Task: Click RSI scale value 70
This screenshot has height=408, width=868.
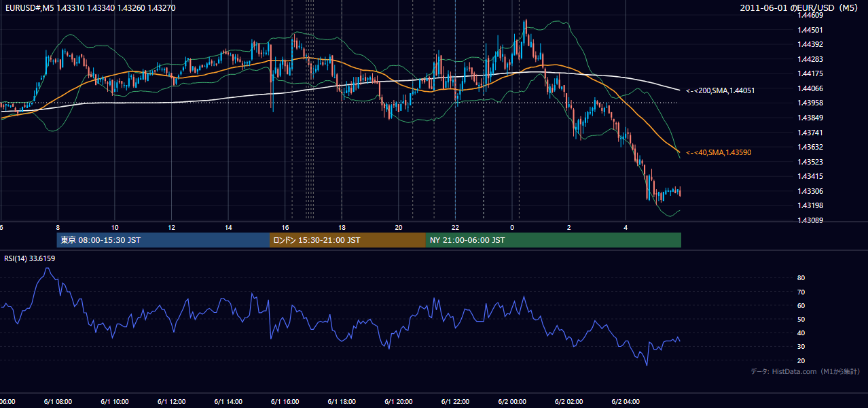Action: click(x=801, y=292)
